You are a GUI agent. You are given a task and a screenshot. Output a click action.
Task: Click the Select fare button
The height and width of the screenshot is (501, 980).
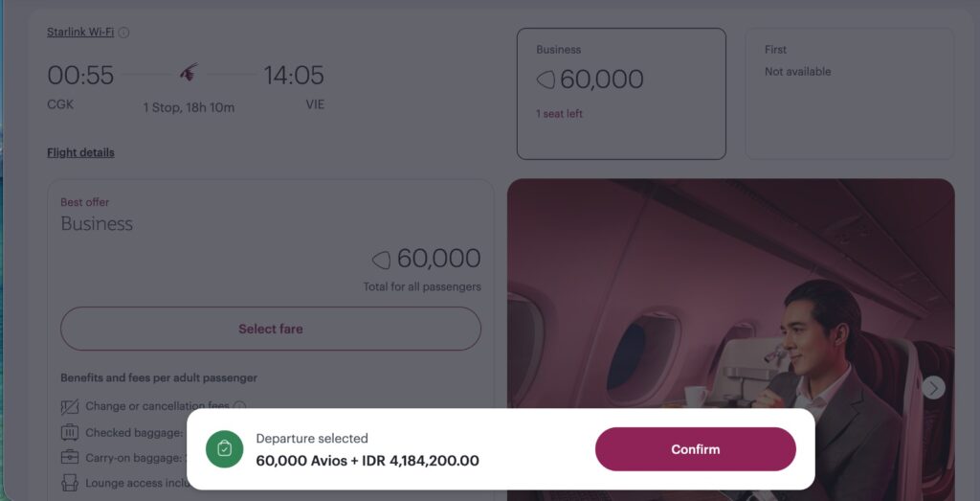(x=271, y=329)
